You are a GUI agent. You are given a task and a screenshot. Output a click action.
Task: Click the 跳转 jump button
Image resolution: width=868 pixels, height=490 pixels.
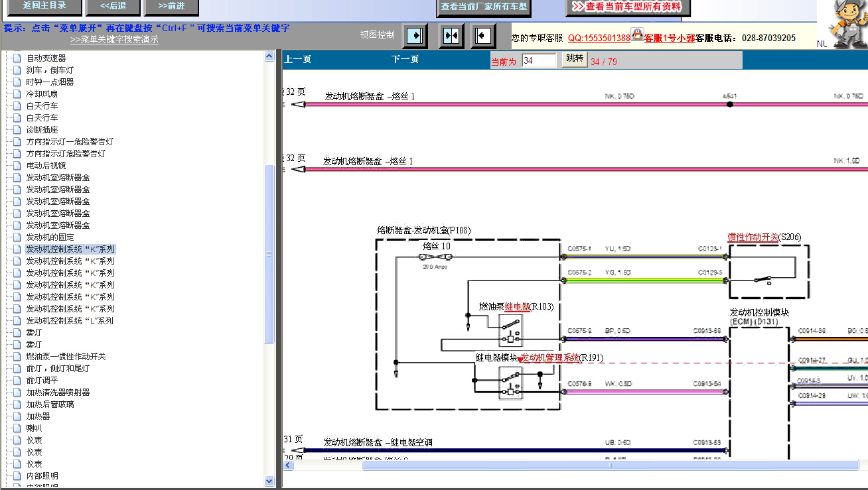pos(574,59)
